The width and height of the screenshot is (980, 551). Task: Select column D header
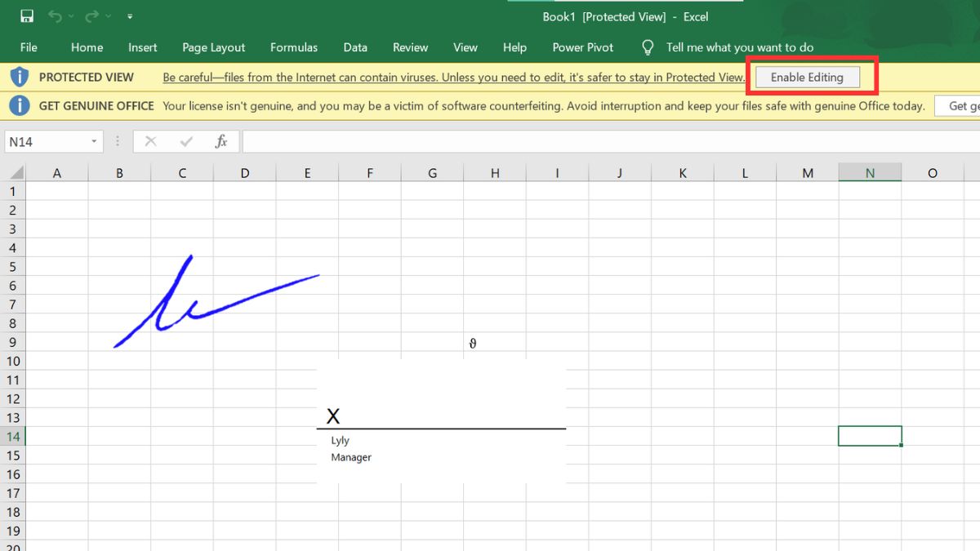tap(245, 173)
